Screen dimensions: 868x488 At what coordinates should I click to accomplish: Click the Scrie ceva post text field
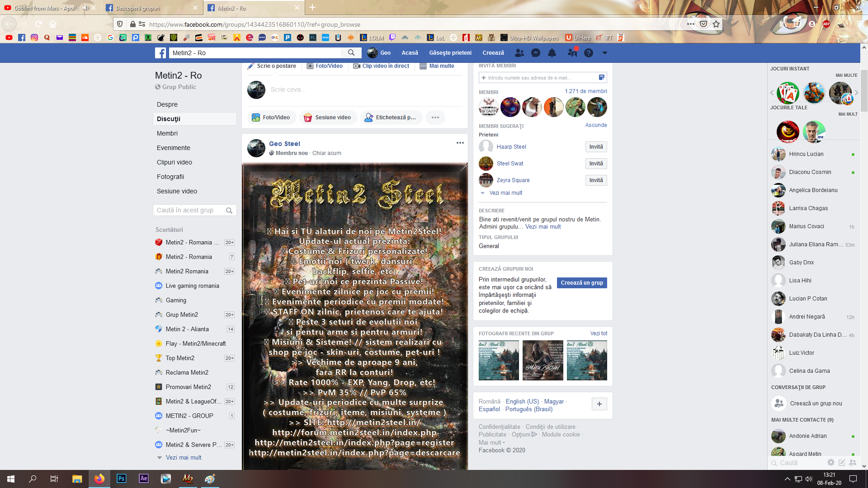coord(366,89)
